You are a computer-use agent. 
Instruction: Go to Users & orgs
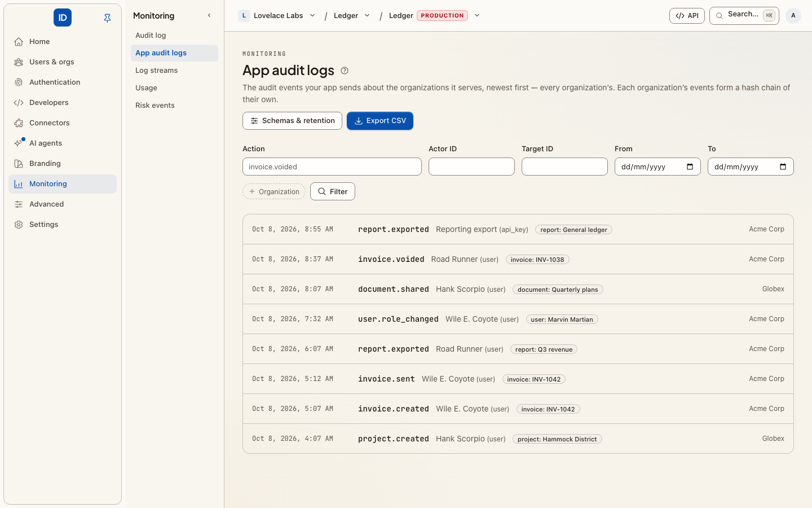[63, 62]
